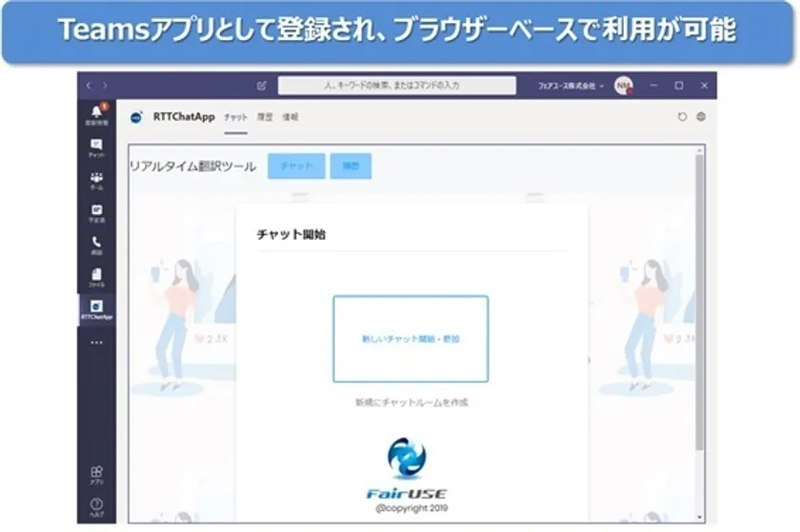
Task: Click the RTTChatApp title text
Action: 184,117
